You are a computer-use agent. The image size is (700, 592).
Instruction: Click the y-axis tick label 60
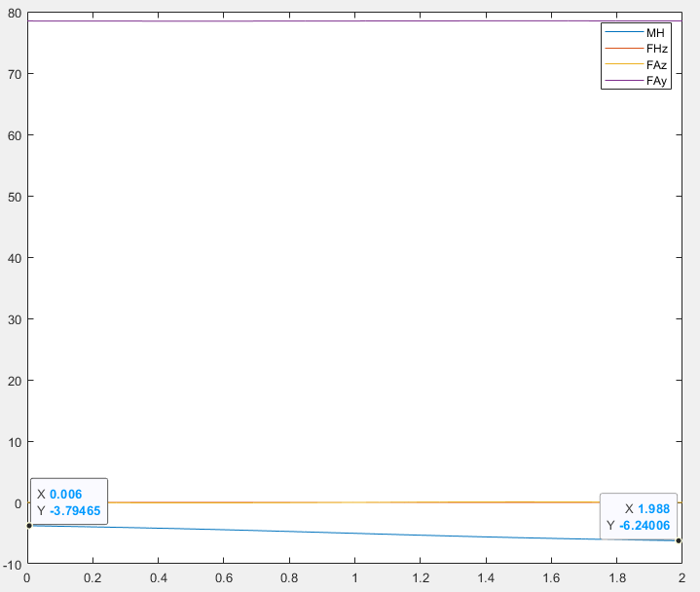15,135
